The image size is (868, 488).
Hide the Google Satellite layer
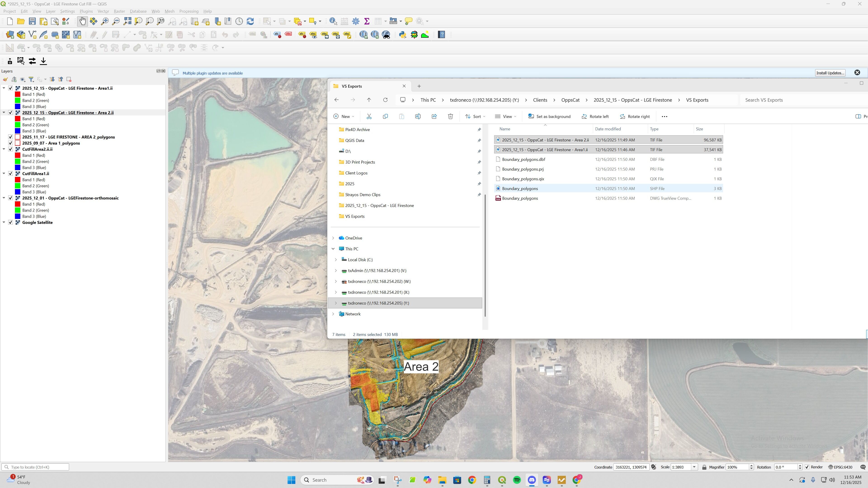[x=10, y=223]
